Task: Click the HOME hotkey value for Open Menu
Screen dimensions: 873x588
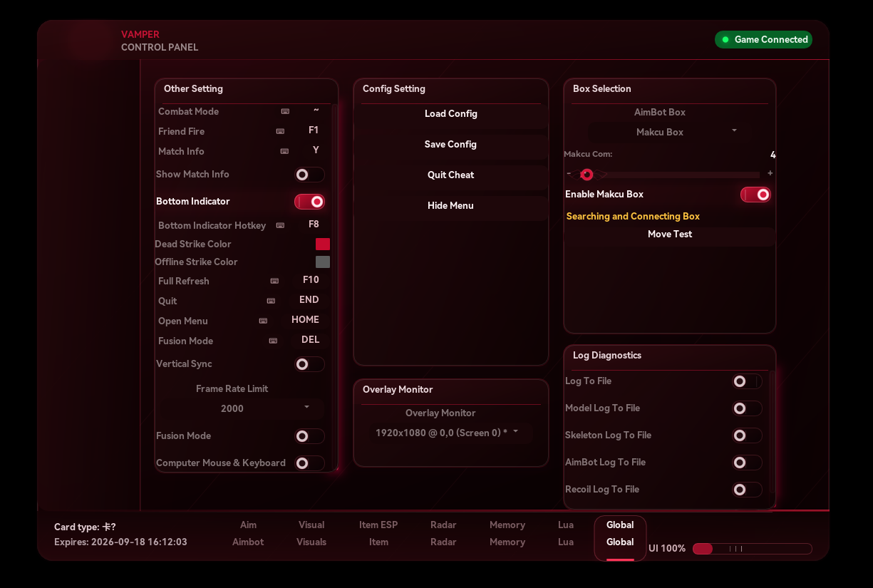Action: (x=305, y=320)
